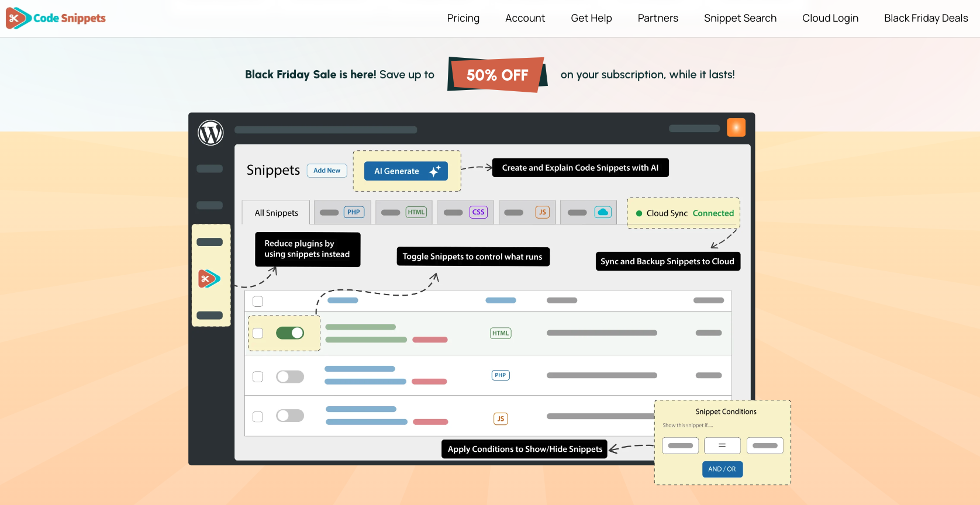This screenshot has height=505, width=980.
Task: Select the HTML snippets tab badge
Action: pyautogui.click(x=416, y=212)
